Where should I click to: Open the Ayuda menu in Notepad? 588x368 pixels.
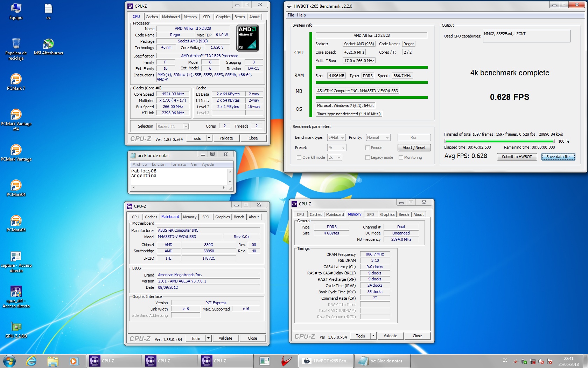pyautogui.click(x=208, y=164)
